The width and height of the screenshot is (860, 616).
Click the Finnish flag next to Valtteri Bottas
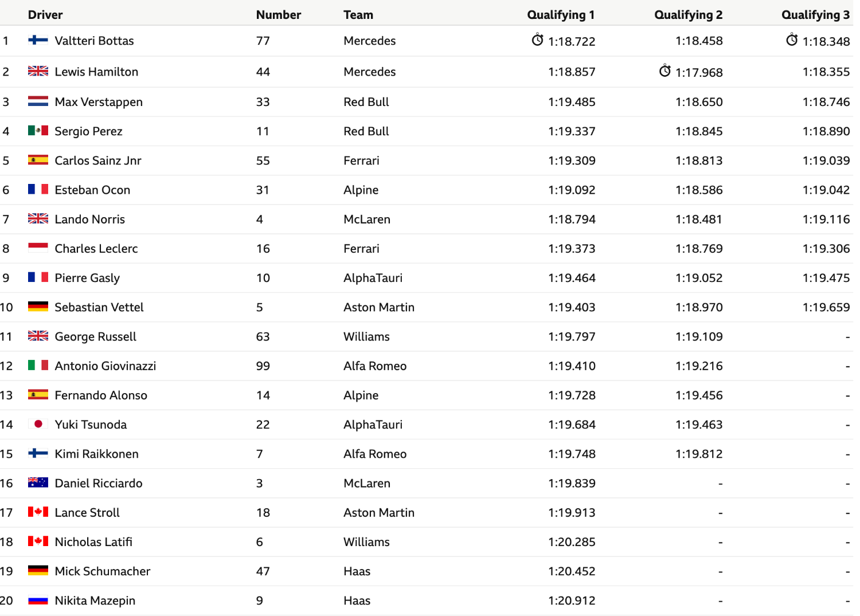click(x=38, y=40)
